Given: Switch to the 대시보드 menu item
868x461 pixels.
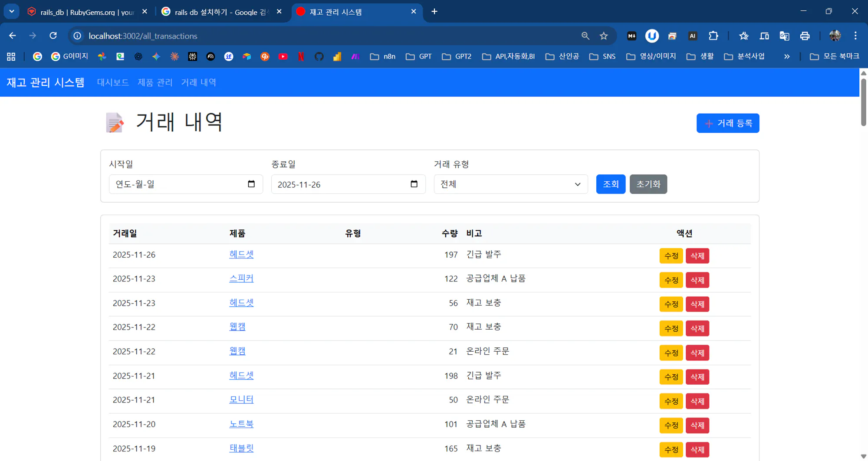Looking at the screenshot, I should coord(112,82).
